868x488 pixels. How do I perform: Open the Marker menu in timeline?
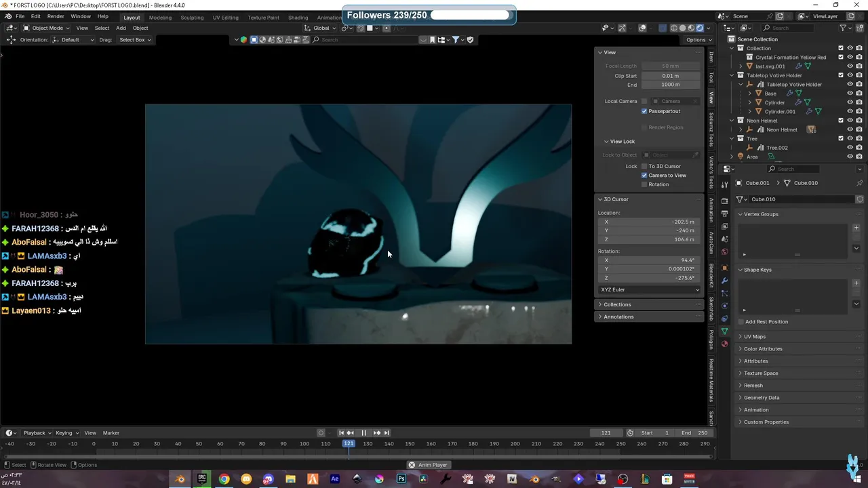pyautogui.click(x=111, y=433)
